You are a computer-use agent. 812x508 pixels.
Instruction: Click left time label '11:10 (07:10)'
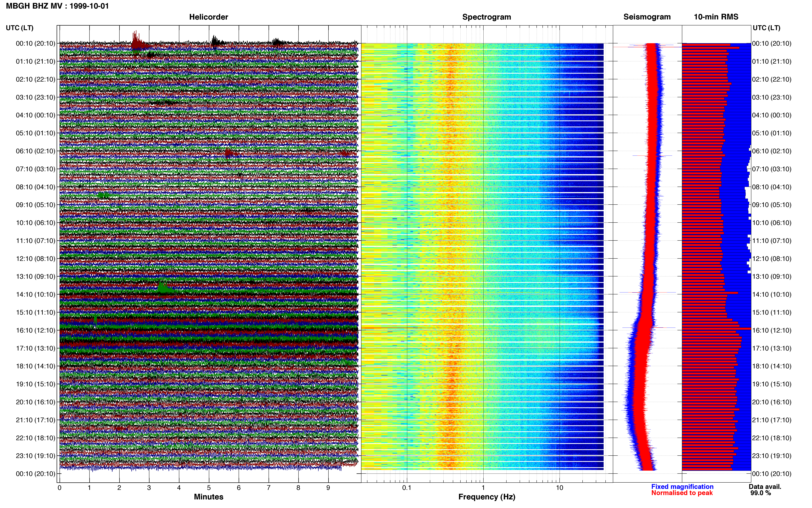36,240
